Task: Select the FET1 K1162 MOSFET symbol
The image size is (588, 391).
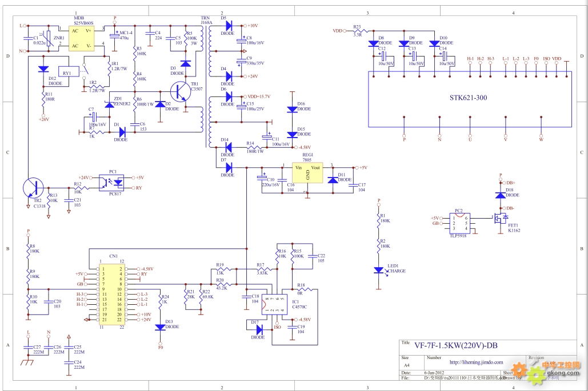Action: coord(501,218)
